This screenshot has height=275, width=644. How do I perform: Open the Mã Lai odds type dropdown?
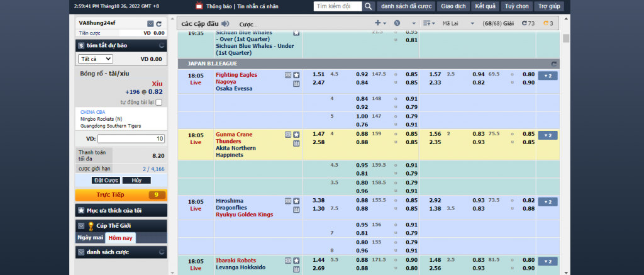tap(458, 23)
